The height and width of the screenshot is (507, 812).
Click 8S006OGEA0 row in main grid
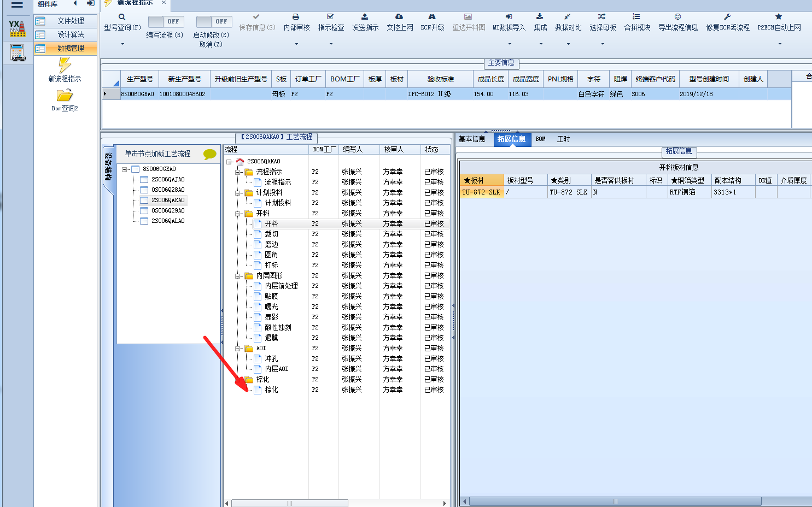447,94
